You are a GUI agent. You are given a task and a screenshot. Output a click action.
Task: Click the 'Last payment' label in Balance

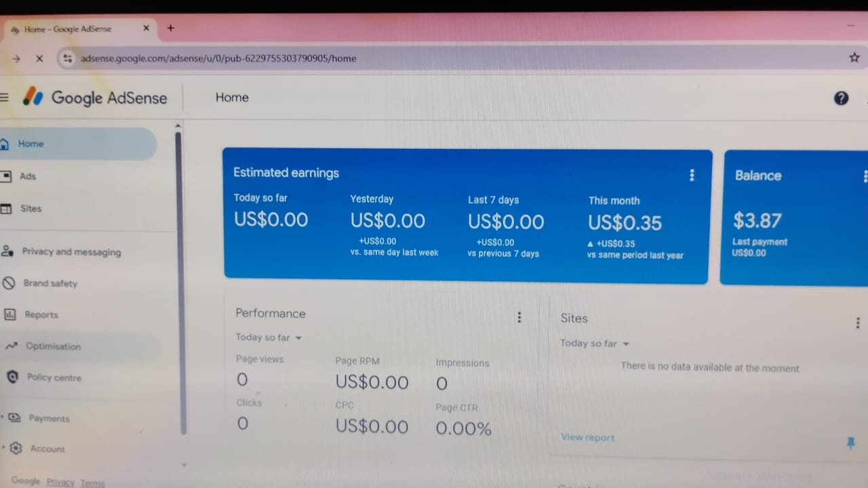(760, 242)
